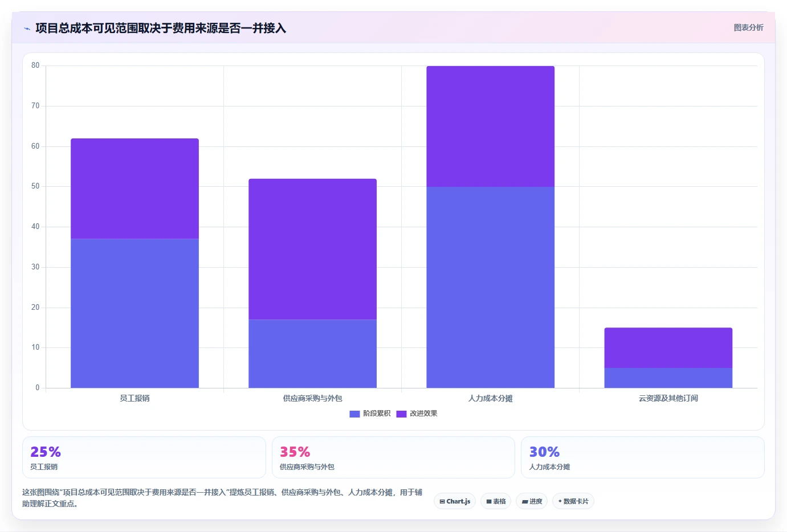Click the 云资源及其他订阅 x-axis label
787x532 pixels.
[x=668, y=398]
